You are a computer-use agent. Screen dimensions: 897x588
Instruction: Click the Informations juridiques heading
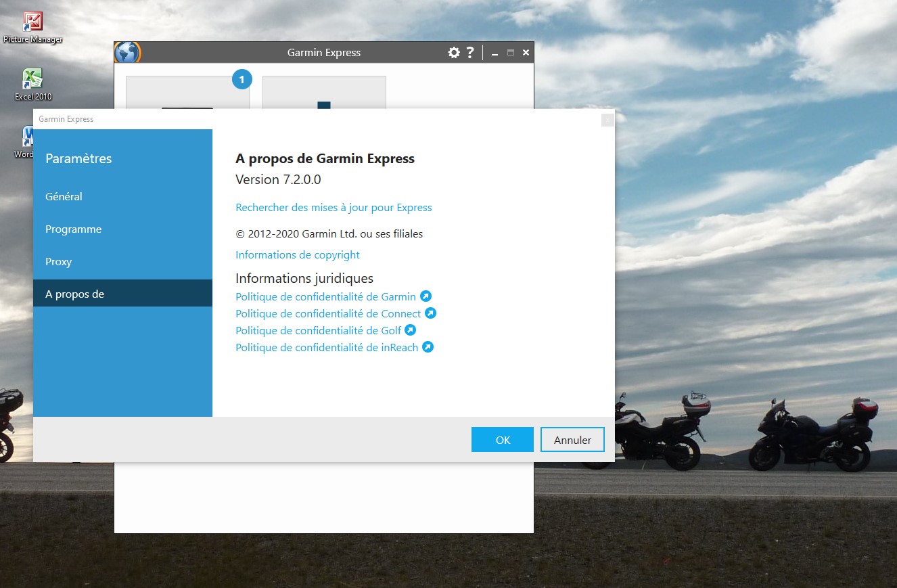[304, 278]
